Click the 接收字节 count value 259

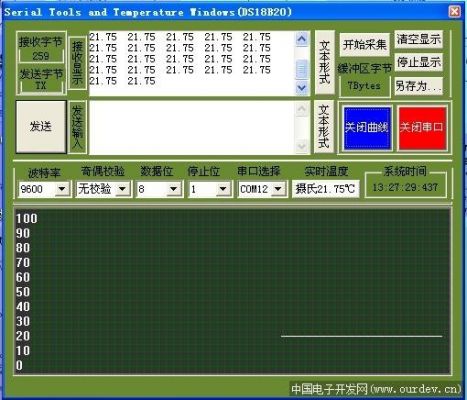41,56
